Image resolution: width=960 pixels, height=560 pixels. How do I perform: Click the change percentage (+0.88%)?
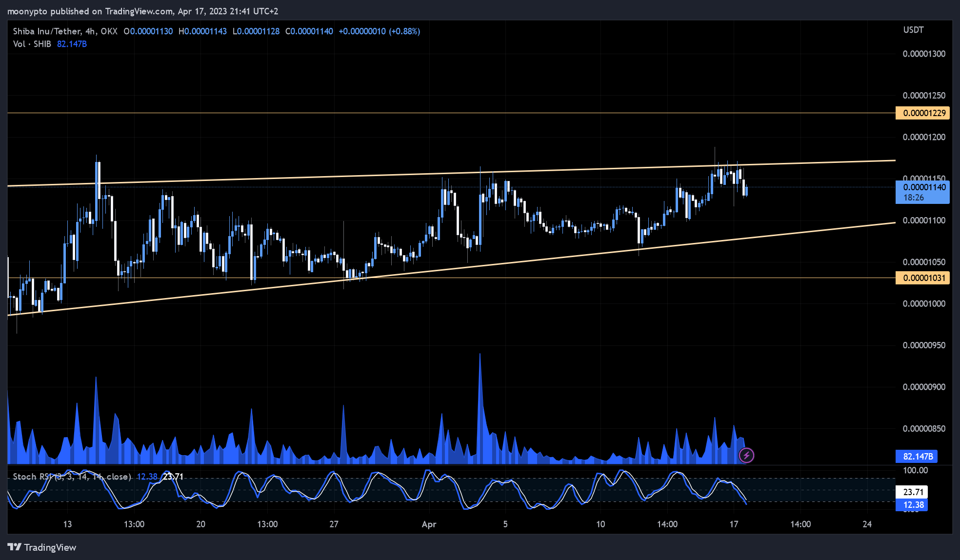(404, 31)
